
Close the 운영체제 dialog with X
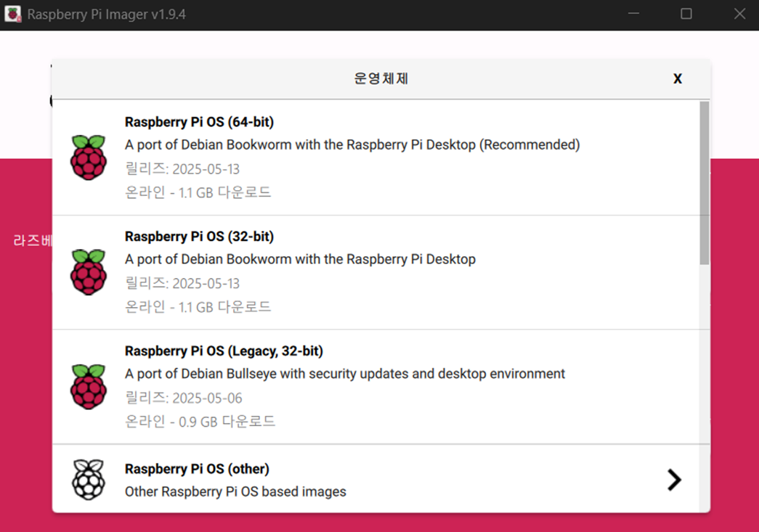pyautogui.click(x=678, y=79)
